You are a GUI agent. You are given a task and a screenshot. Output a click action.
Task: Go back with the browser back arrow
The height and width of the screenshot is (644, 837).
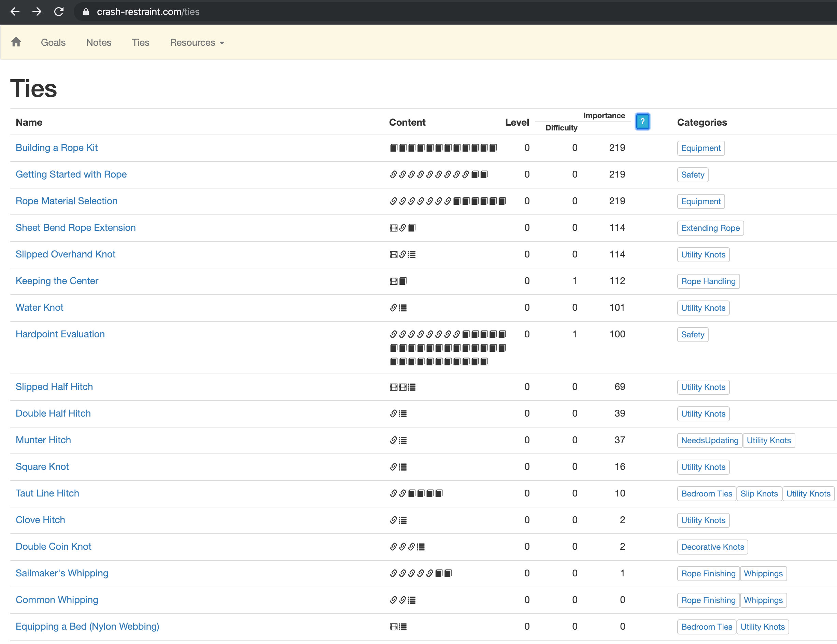click(x=15, y=12)
